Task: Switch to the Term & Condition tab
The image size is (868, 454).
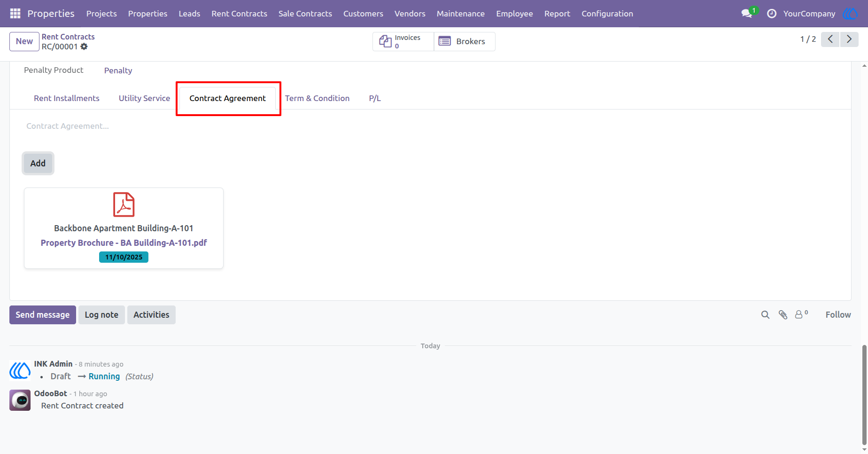Action: (x=317, y=98)
